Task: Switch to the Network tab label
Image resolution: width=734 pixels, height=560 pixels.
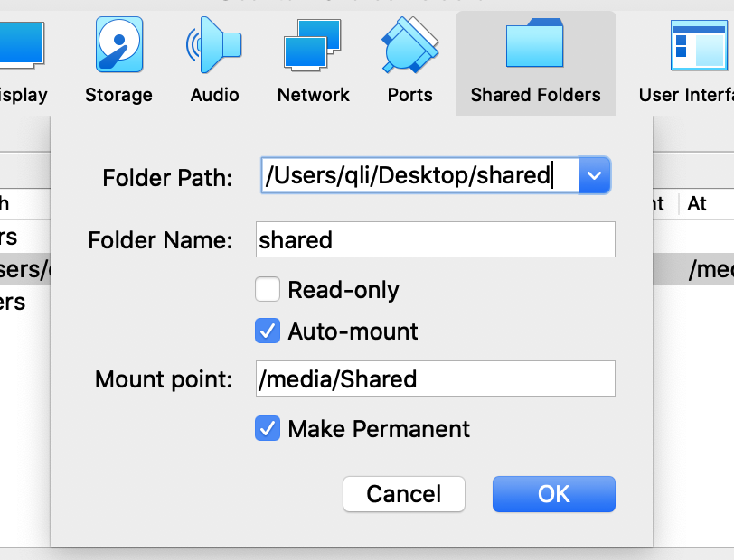Action: point(313,95)
